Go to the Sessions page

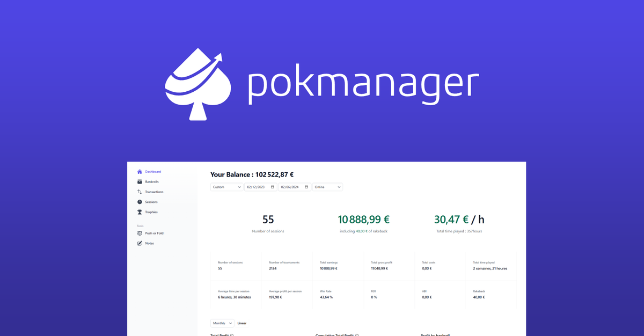(x=151, y=202)
